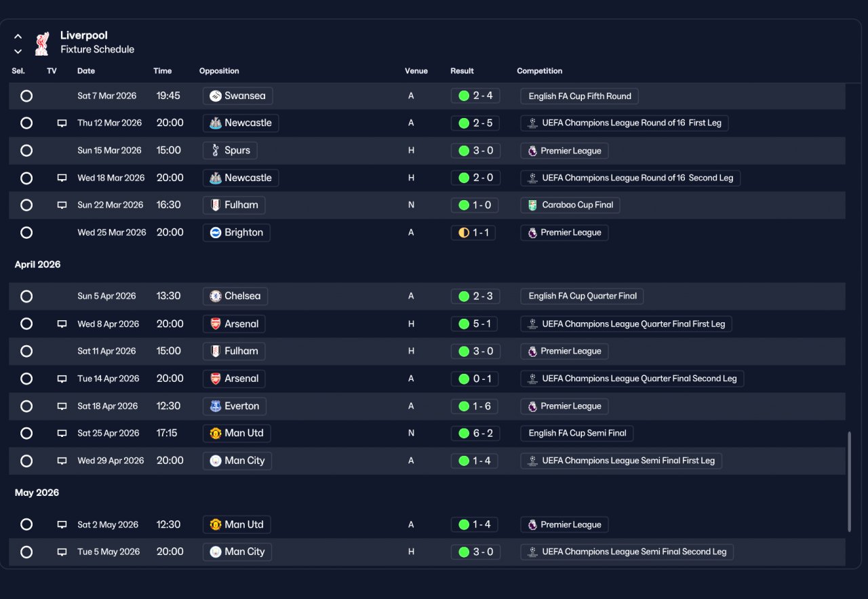The width and height of the screenshot is (868, 599).
Task: Click the half-yellow draw indicator for Brighton
Action: pyautogui.click(x=464, y=233)
